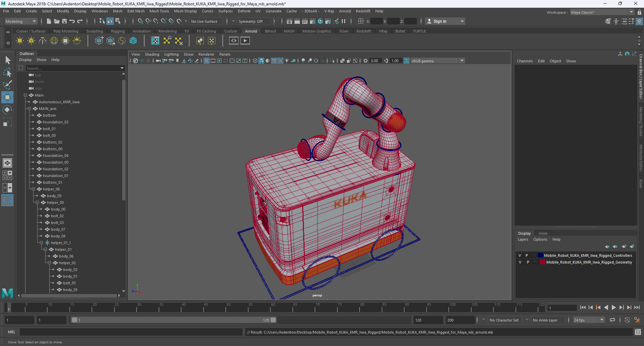Viewport: 644px width, 346px height.
Task: Collapse the helper_00 node in Outliner
Action: 37,203
